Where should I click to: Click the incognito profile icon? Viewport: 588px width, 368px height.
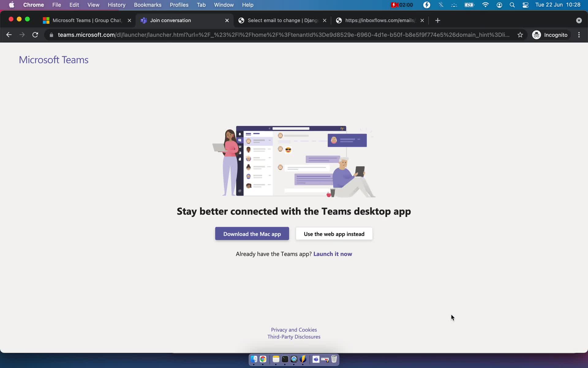tap(536, 35)
